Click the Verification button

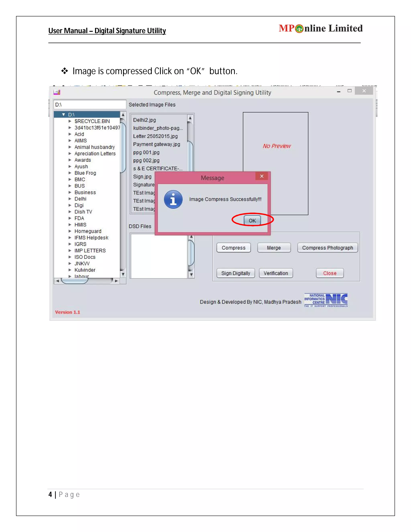point(276,273)
